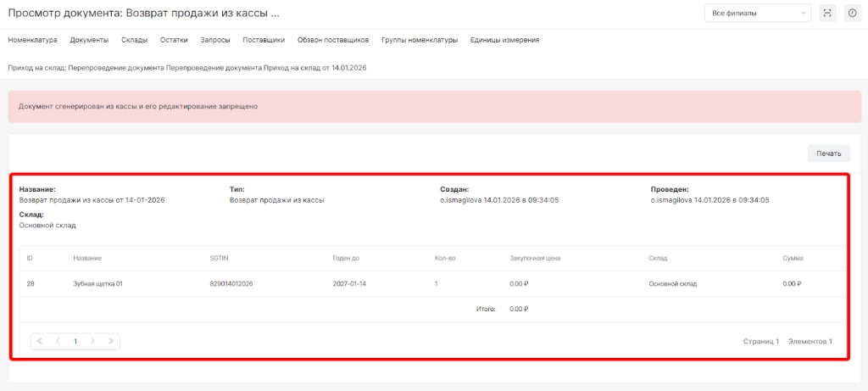Image resolution: width=868 pixels, height=391 pixels.
Task: Go to the Остатки section
Action: coord(174,40)
